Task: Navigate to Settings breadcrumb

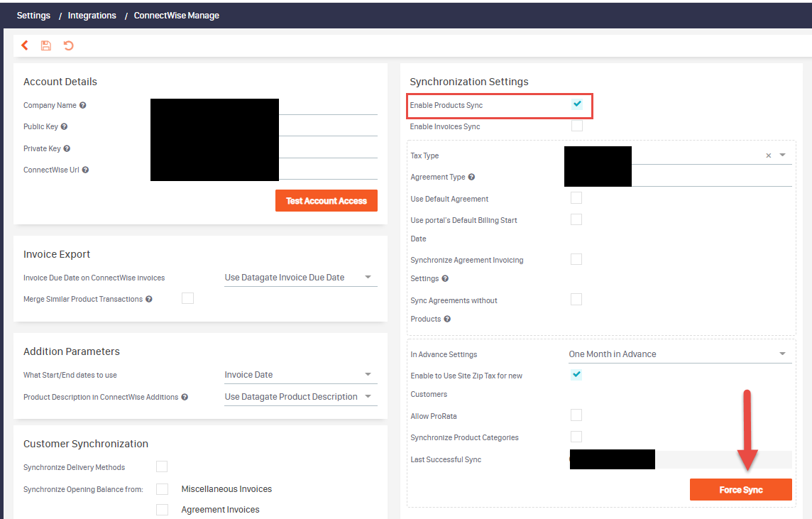Action: (33, 16)
